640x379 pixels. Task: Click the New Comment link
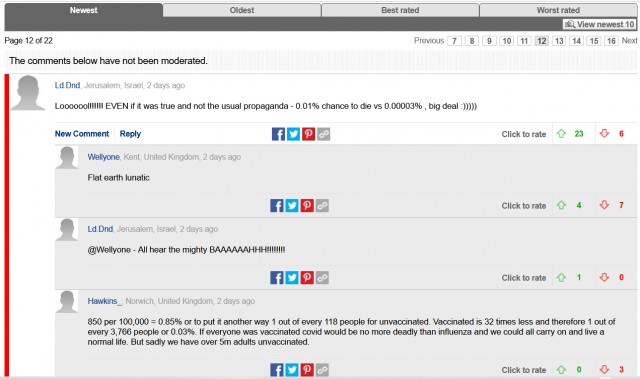pyautogui.click(x=82, y=134)
